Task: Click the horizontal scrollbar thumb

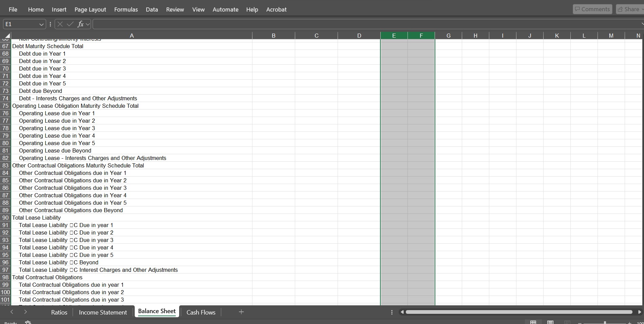Action: (x=519, y=312)
